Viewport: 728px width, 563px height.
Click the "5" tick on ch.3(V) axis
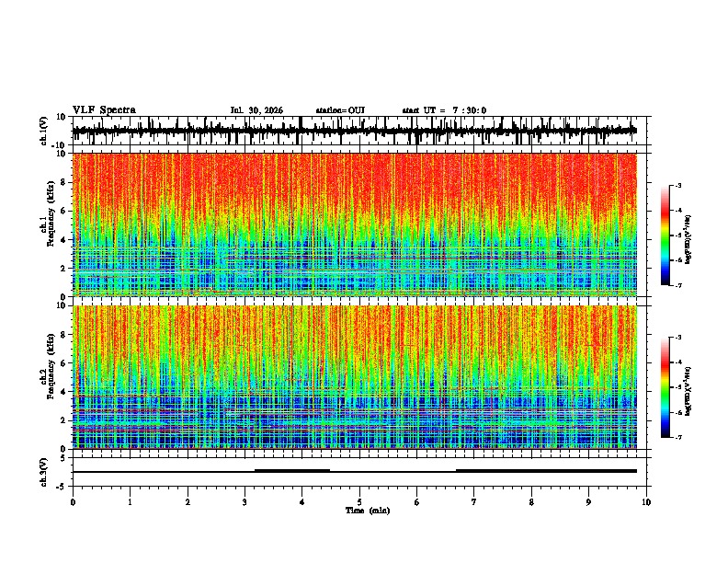[x=64, y=458]
